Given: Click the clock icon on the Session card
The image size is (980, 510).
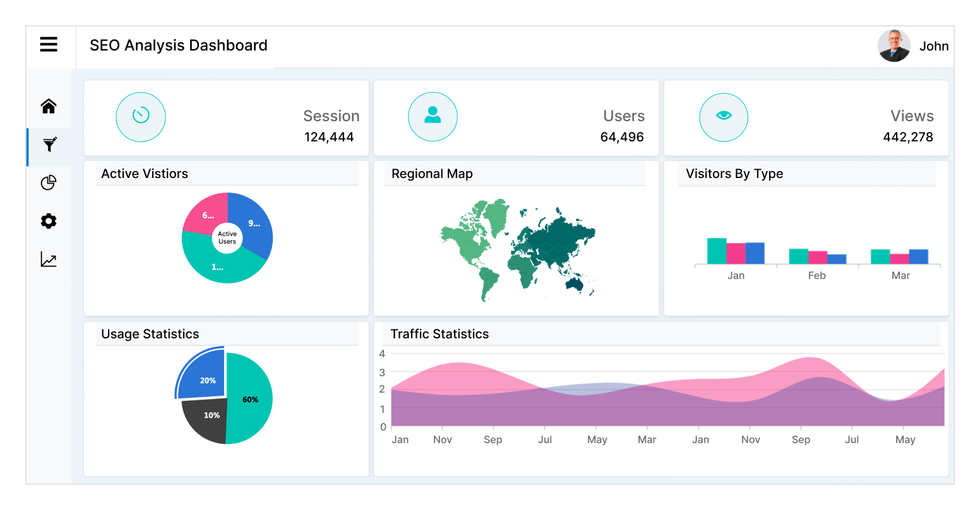Looking at the screenshot, I should click(x=140, y=117).
